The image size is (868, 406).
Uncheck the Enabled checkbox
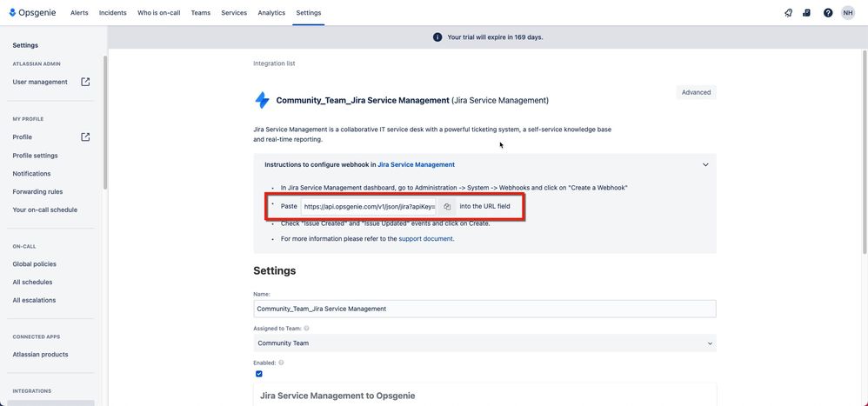(258, 374)
